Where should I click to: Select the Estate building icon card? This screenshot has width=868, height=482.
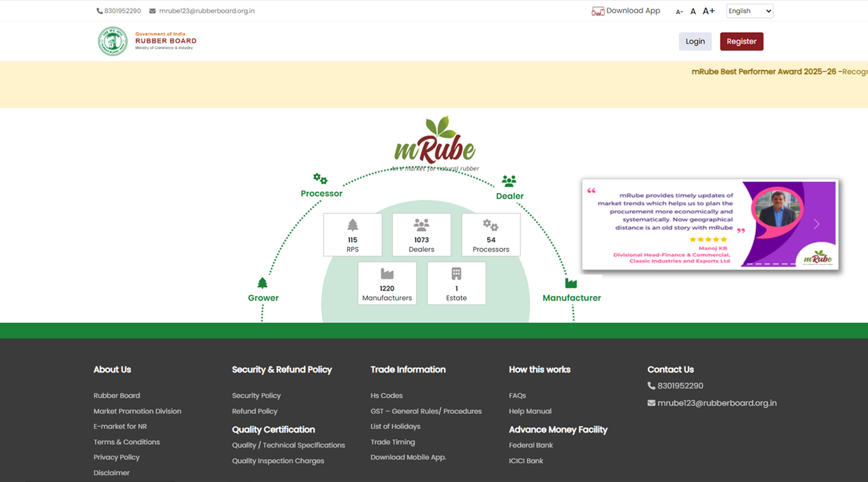click(x=456, y=283)
